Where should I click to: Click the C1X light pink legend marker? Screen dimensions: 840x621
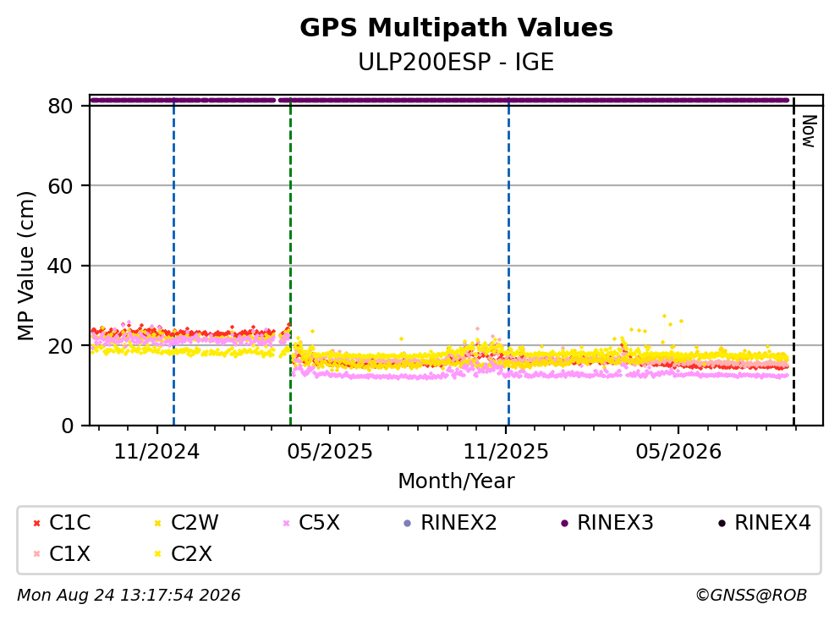[37, 553]
